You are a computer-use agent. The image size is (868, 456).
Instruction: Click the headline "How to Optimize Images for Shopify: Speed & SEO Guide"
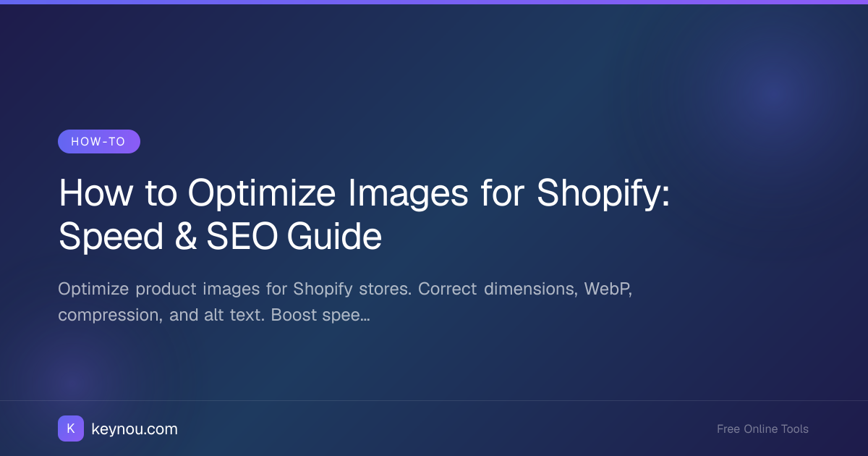[x=365, y=215]
